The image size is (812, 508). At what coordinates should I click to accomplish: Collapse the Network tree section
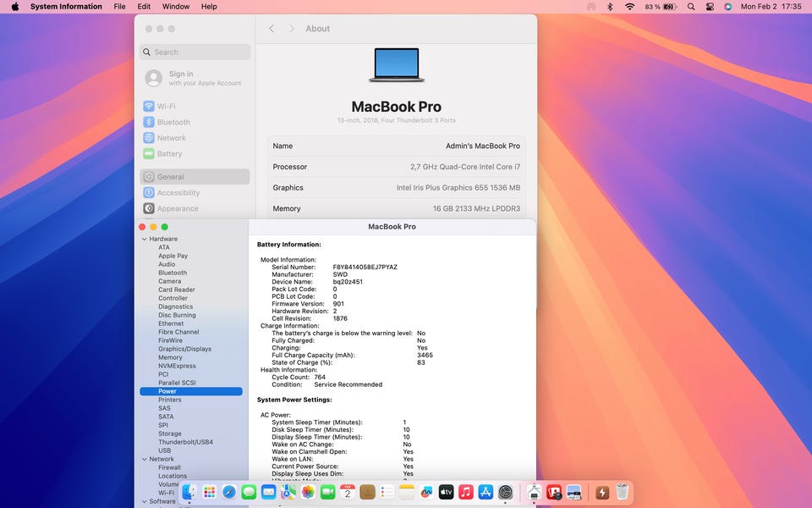click(x=143, y=459)
